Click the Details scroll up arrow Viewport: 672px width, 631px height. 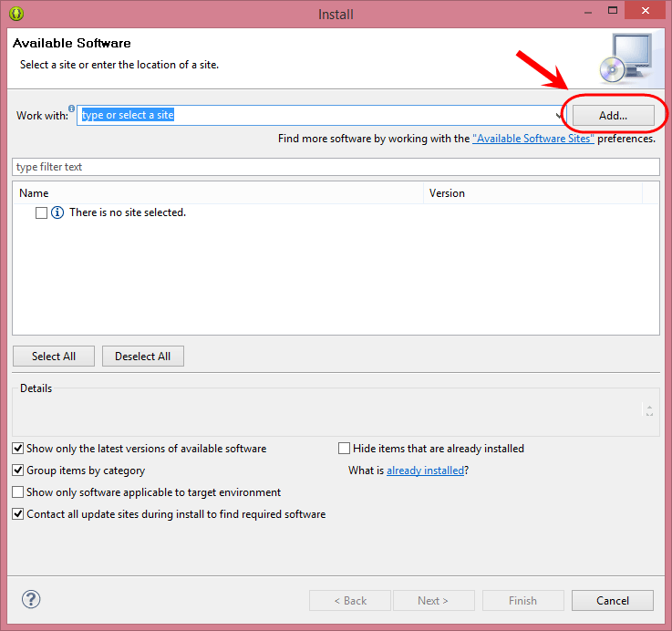(x=649, y=407)
